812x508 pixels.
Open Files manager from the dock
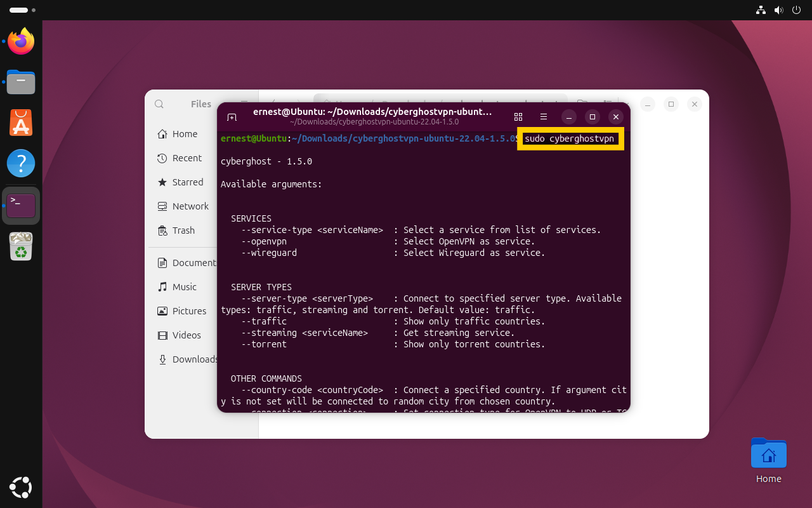point(21,83)
